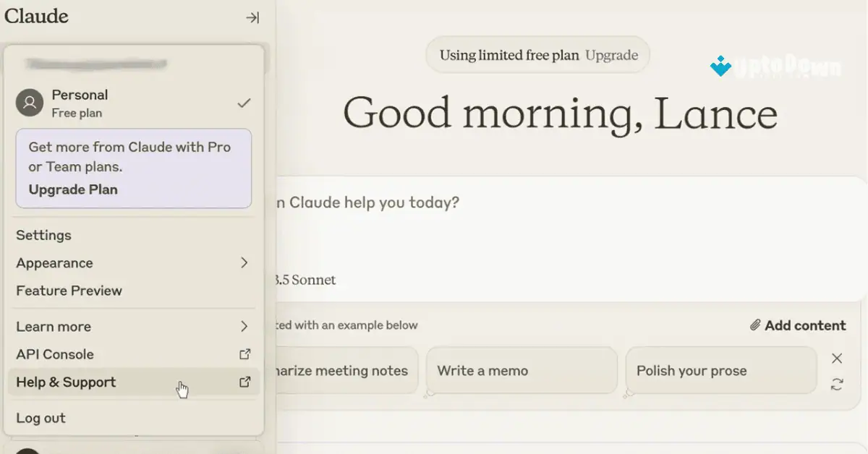This screenshot has width=868, height=454.
Task: Click the Personal account avatar icon
Action: coord(29,103)
